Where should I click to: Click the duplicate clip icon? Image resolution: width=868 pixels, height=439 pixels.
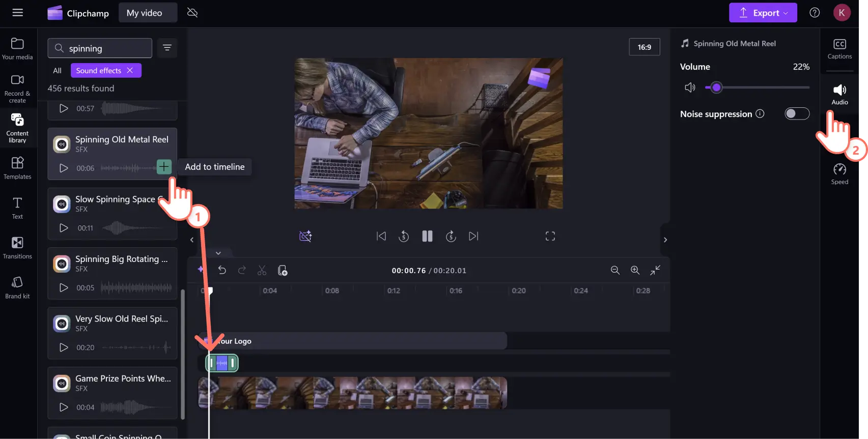tap(283, 270)
